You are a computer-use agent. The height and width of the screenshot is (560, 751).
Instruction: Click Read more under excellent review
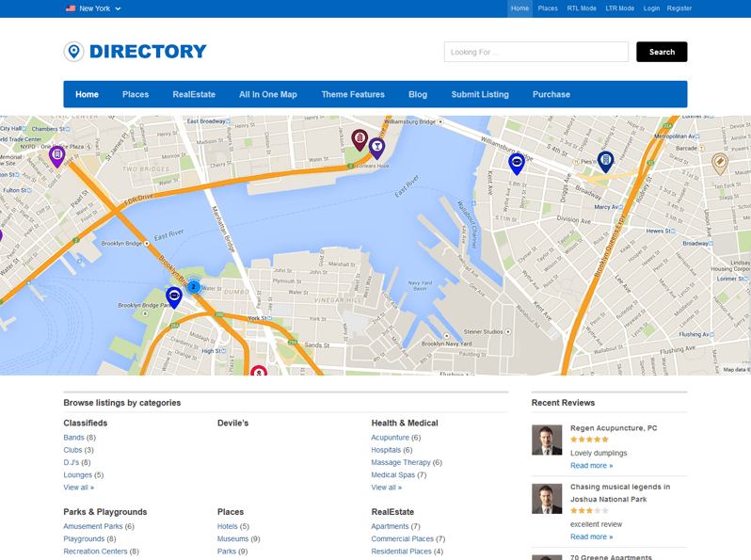click(x=592, y=536)
